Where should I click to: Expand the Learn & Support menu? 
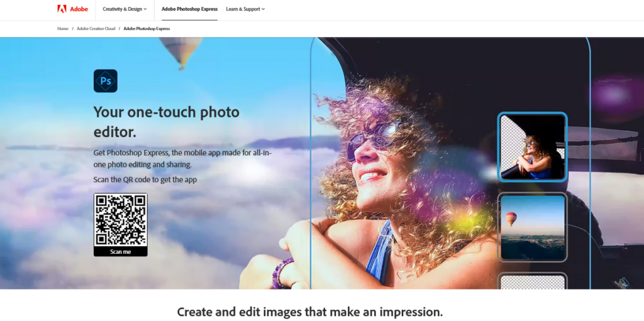(x=245, y=9)
